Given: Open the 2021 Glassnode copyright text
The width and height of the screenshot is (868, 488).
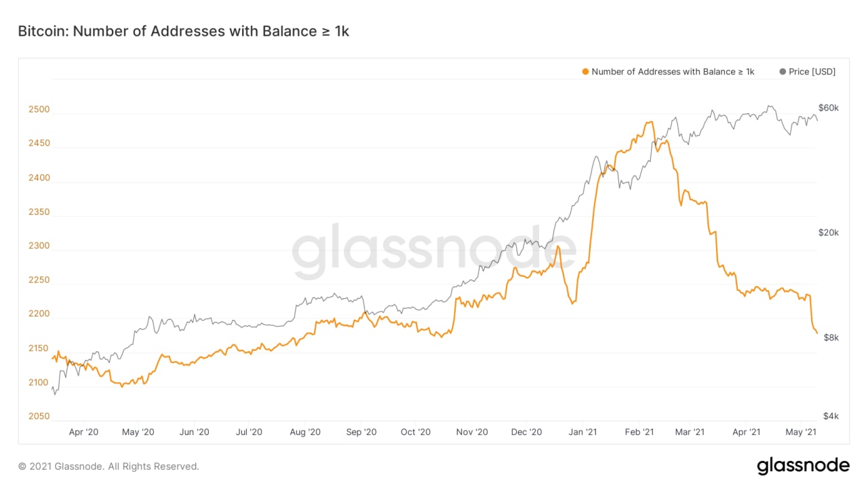Looking at the screenshot, I should (108, 466).
